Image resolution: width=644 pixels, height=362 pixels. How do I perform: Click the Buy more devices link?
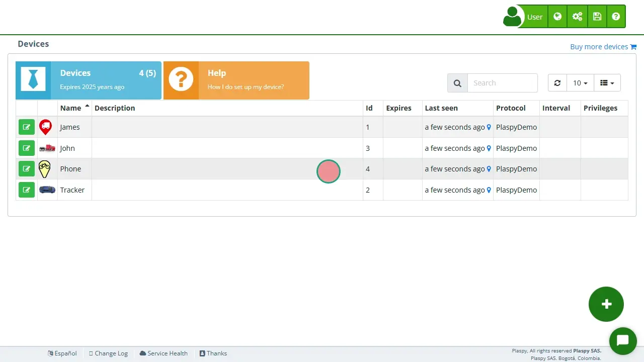tap(599, 46)
